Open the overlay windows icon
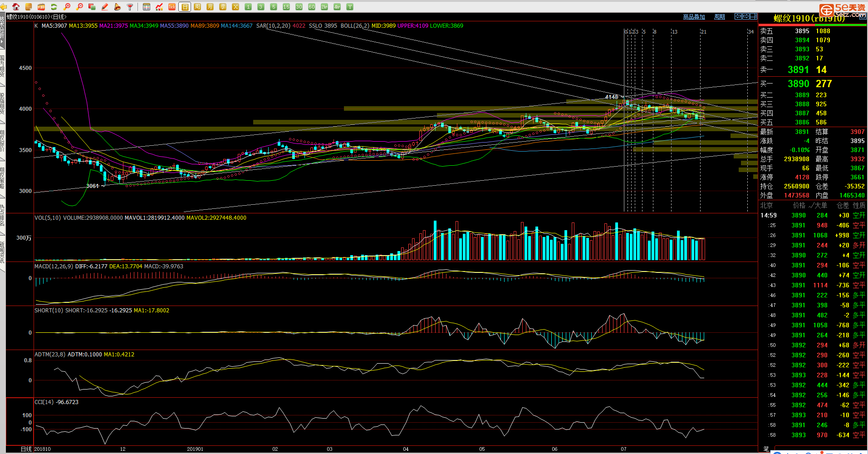Image resolution: width=868 pixels, height=454 pixels. tap(92, 7)
